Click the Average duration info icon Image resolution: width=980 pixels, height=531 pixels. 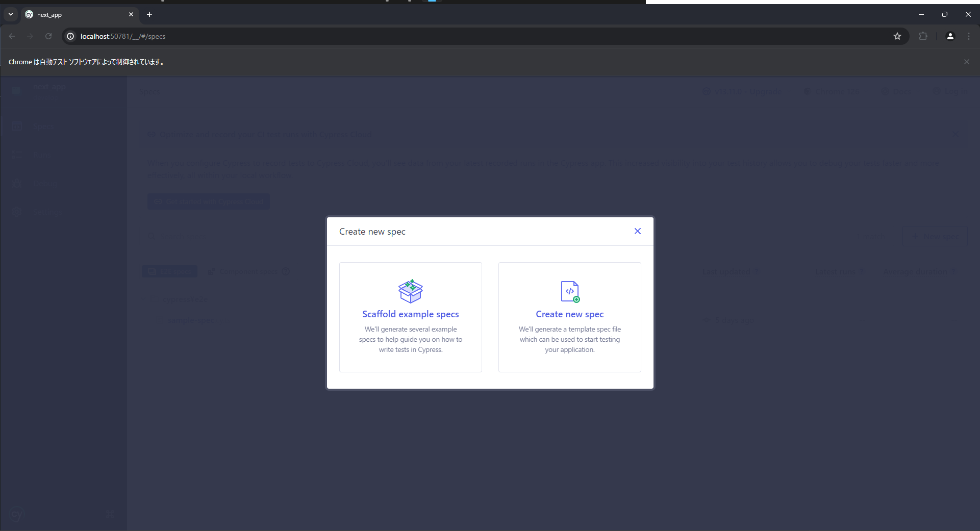click(953, 272)
